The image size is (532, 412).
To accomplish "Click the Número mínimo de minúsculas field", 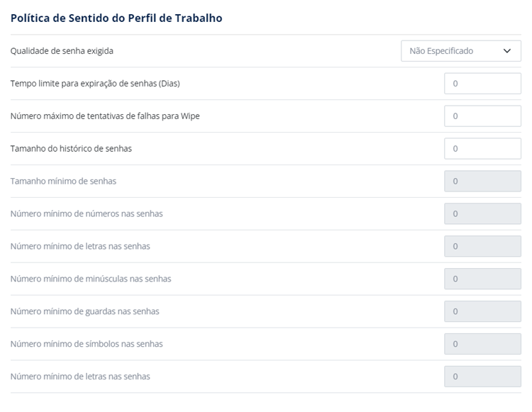I will (482, 279).
